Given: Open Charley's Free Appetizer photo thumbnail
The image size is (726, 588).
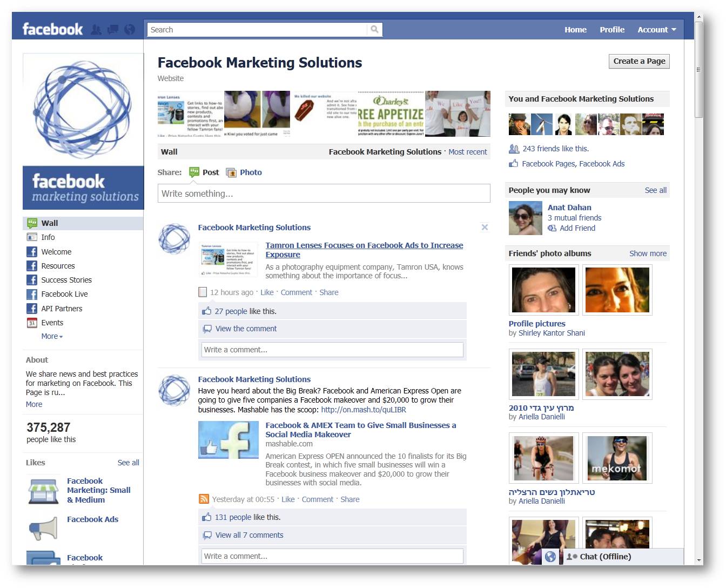Looking at the screenshot, I should 391,113.
